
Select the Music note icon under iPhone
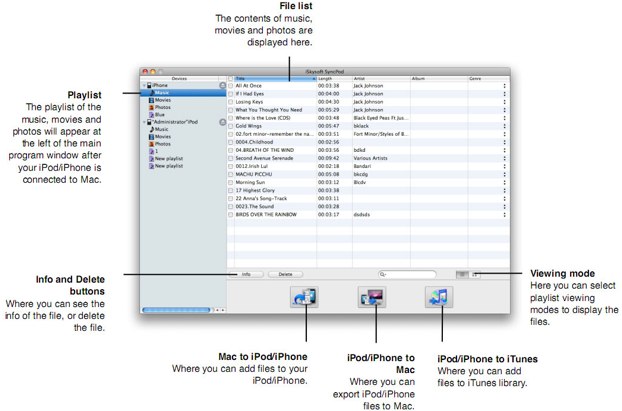tap(152, 92)
